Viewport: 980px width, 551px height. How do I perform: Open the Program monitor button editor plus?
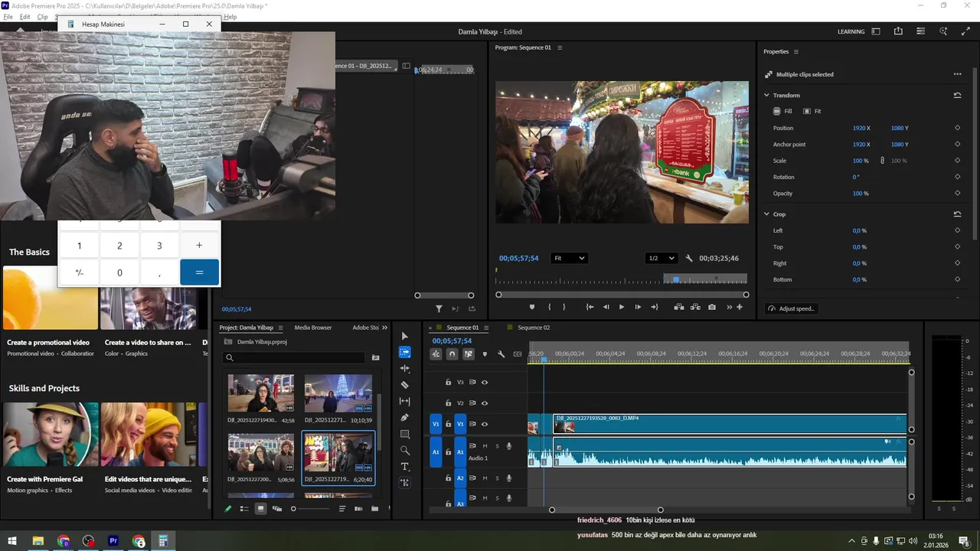tap(740, 307)
